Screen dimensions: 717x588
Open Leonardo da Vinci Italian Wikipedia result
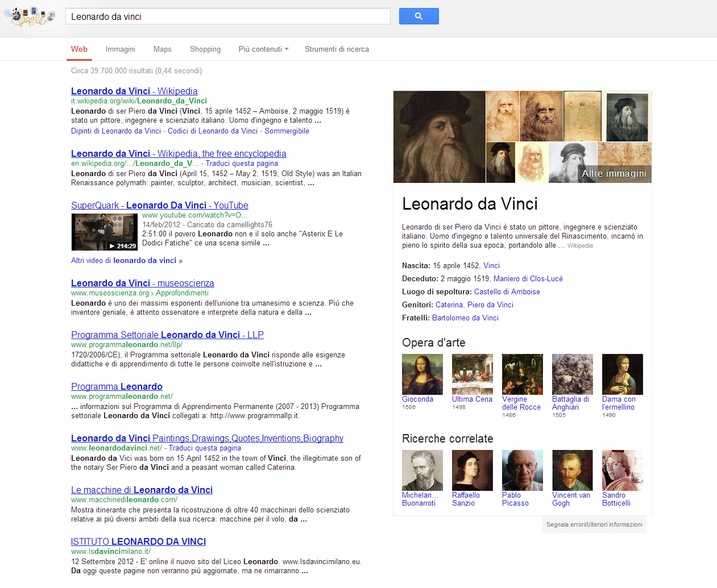pyautogui.click(x=134, y=91)
